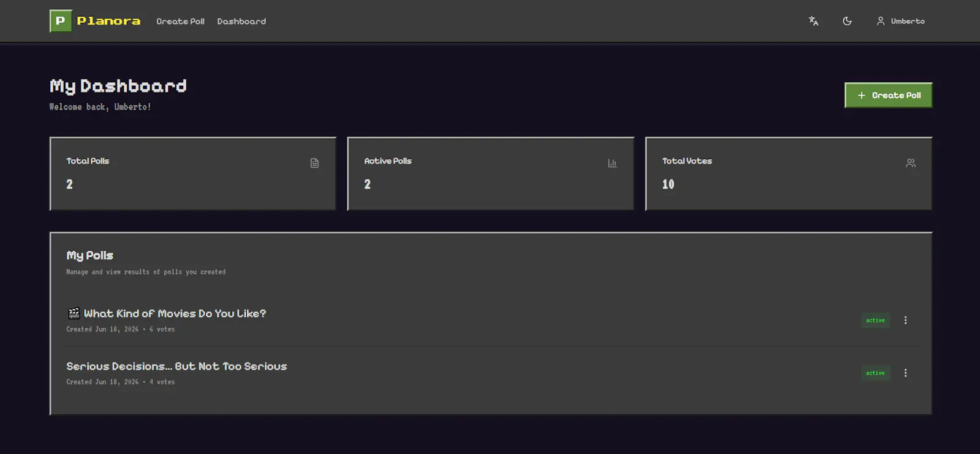The image size is (980, 454).
Task: Click the green Create Poll button
Action: [x=888, y=95]
